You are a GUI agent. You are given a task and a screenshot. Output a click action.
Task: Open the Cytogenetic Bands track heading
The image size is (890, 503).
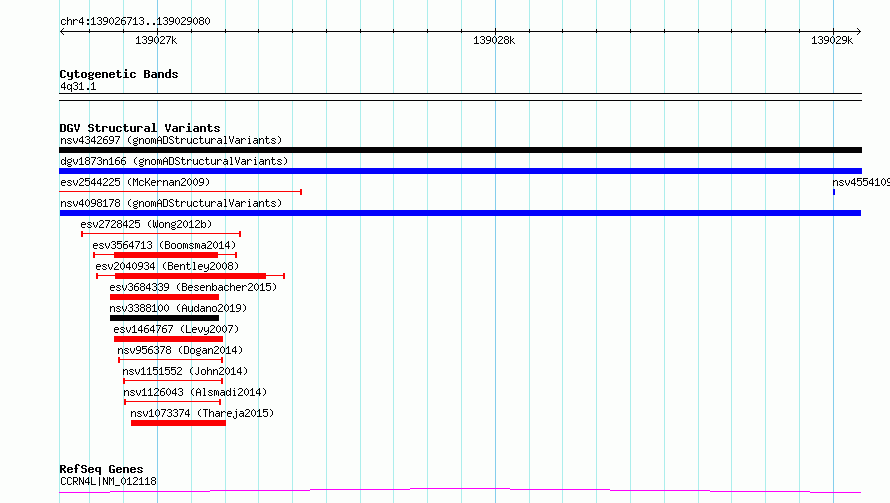point(119,74)
